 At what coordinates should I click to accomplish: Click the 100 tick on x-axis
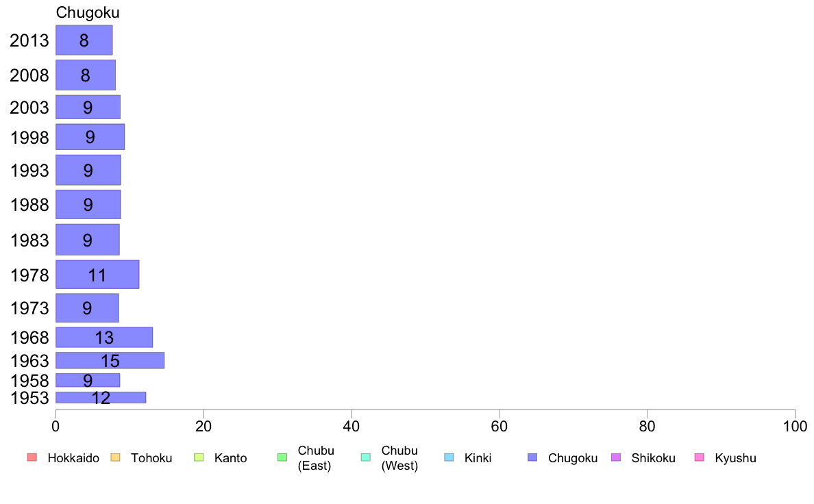[x=795, y=427]
